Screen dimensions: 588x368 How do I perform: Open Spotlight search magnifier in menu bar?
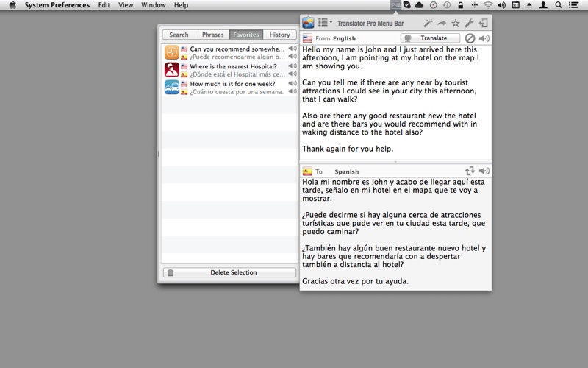pyautogui.click(x=559, y=5)
